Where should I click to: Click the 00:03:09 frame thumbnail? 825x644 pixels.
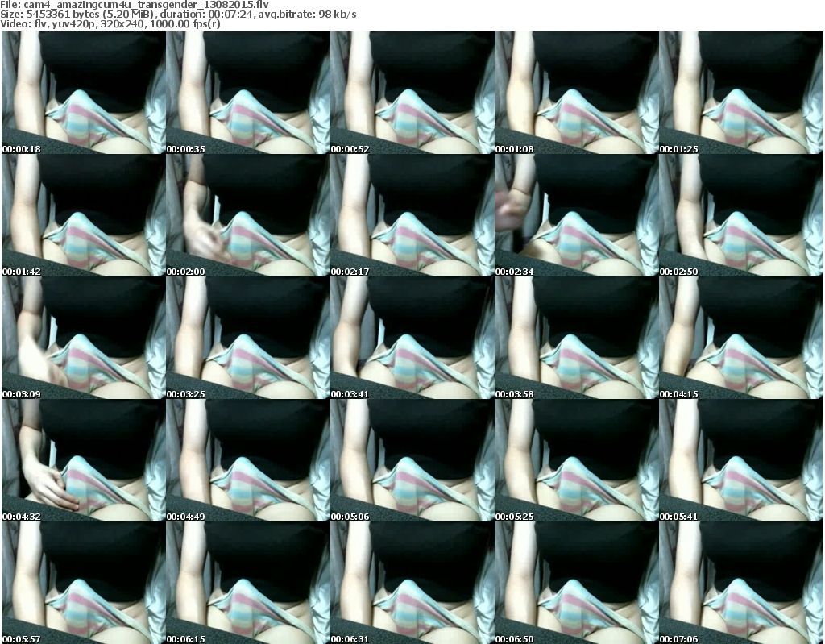pos(84,338)
